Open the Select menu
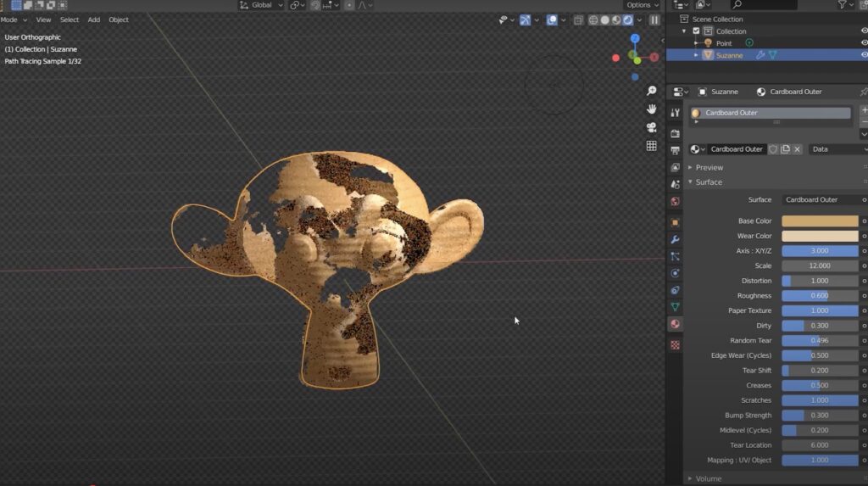868x486 pixels. tap(70, 20)
